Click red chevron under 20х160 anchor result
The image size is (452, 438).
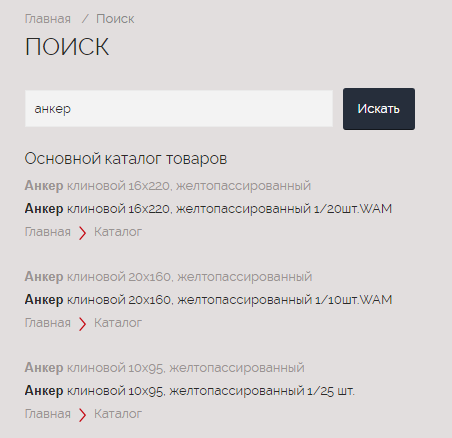point(82,324)
